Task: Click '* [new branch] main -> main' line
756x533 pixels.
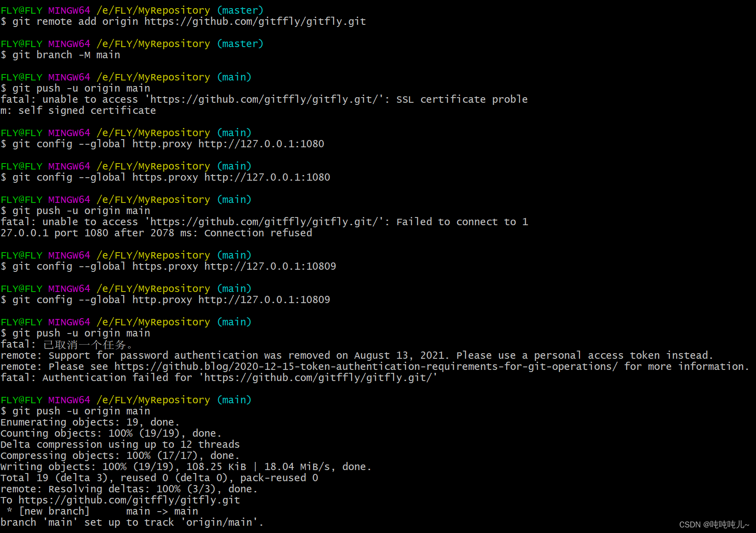Action: 102,511
